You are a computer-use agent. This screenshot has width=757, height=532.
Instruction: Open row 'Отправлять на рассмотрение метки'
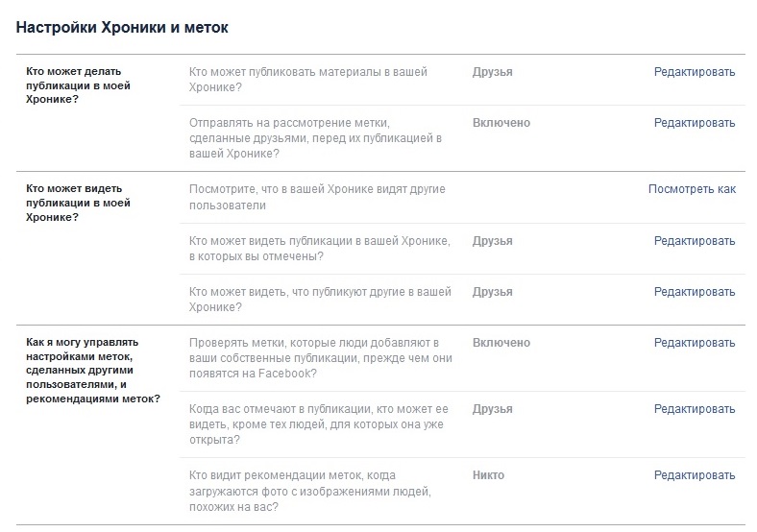click(462, 138)
